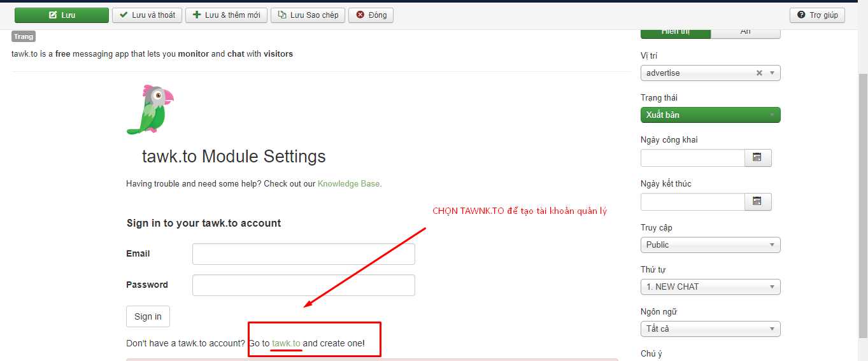Image resolution: width=868 pixels, height=361 pixels.
Task: Open the tawk.to create account link
Action: [286, 343]
